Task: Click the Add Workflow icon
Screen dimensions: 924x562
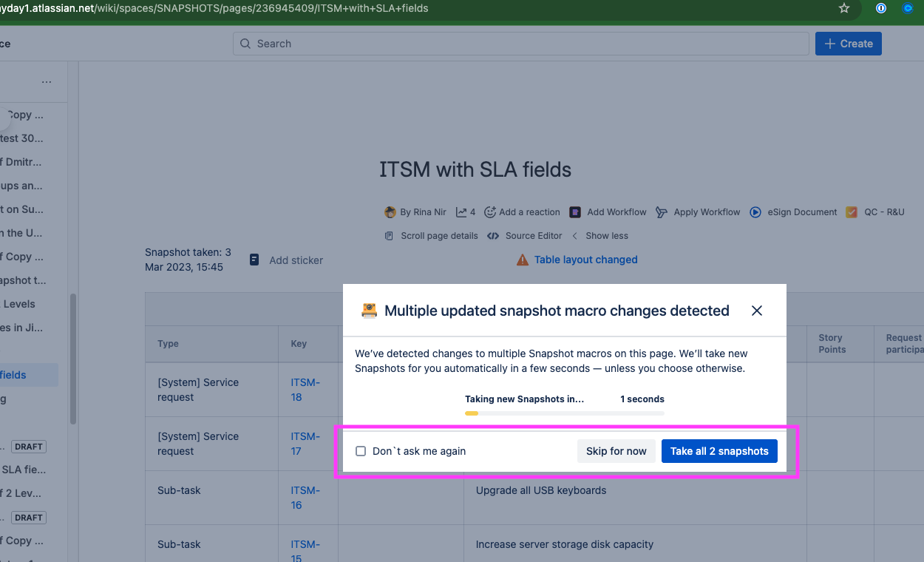Action: click(575, 212)
